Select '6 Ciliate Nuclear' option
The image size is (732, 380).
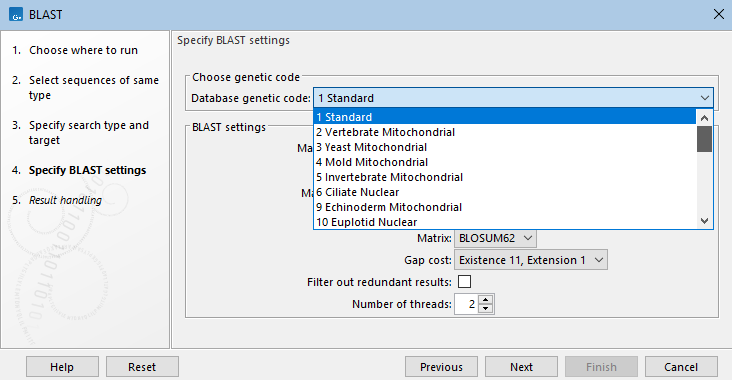[x=505, y=192]
